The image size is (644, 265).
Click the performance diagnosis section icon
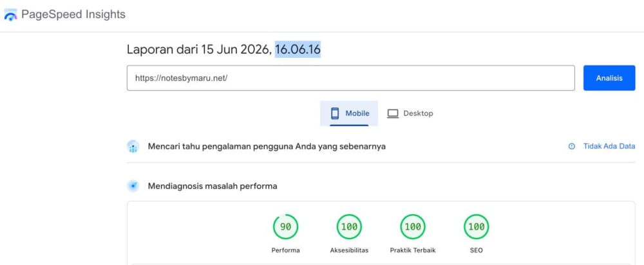133,187
